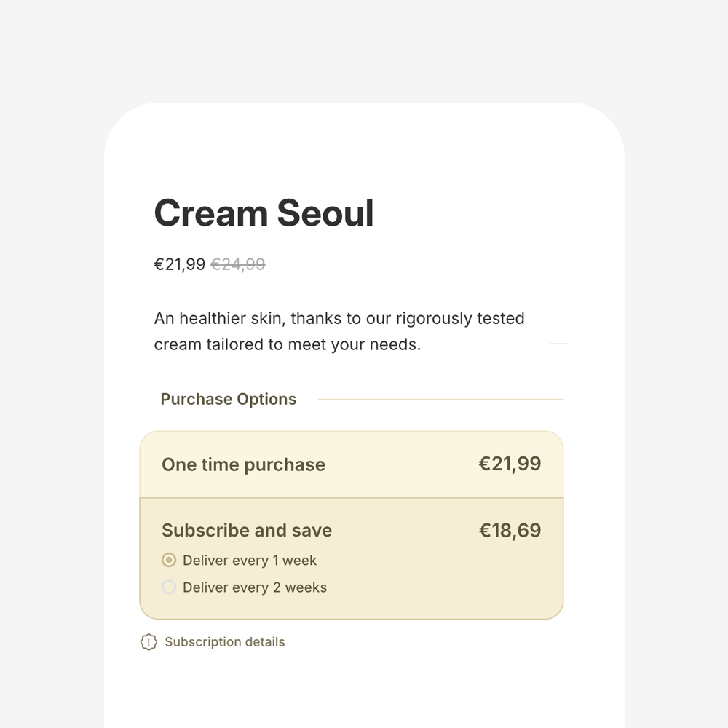
Task: Click the Purchase Options heading
Action: pyautogui.click(x=228, y=399)
